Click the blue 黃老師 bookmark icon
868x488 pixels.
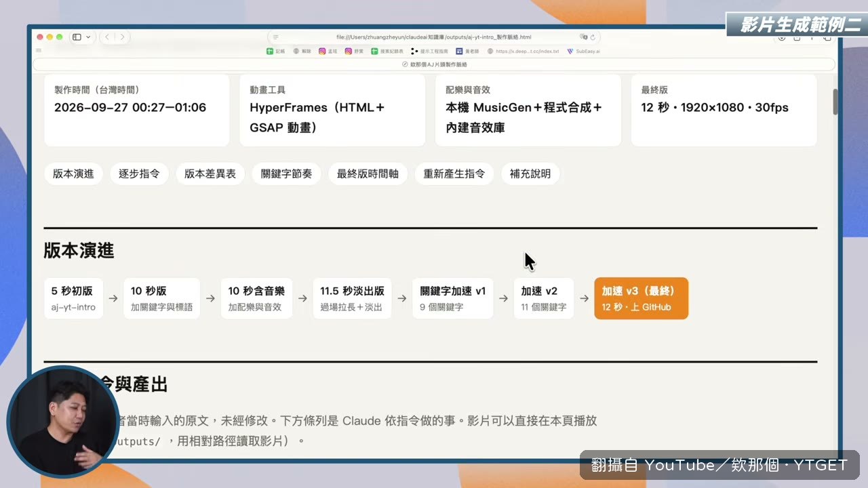click(459, 51)
